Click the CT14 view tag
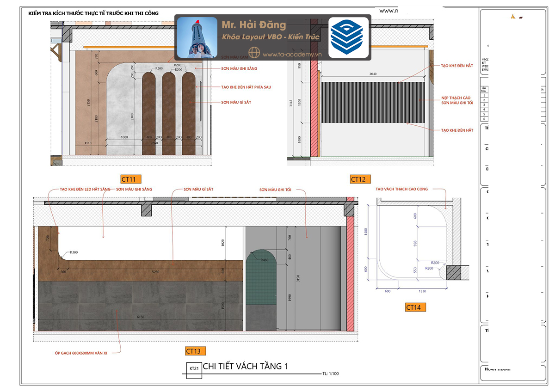The height and width of the screenshot is (392, 555). pos(415,307)
